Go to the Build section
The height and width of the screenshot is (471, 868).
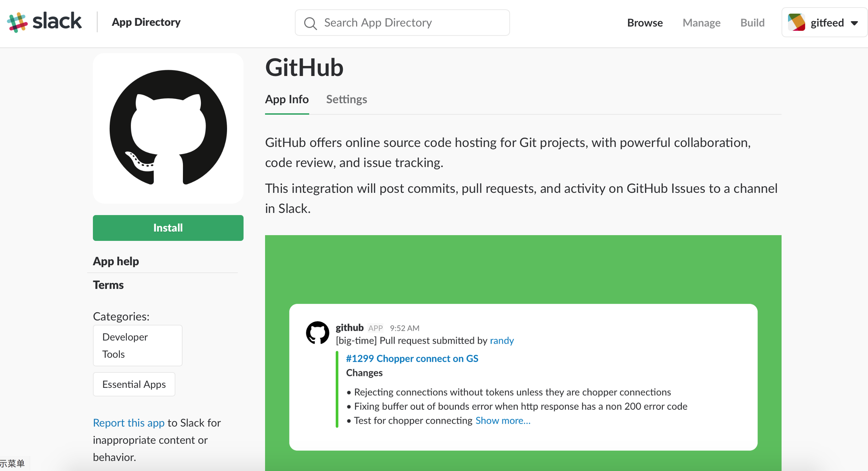(x=752, y=23)
